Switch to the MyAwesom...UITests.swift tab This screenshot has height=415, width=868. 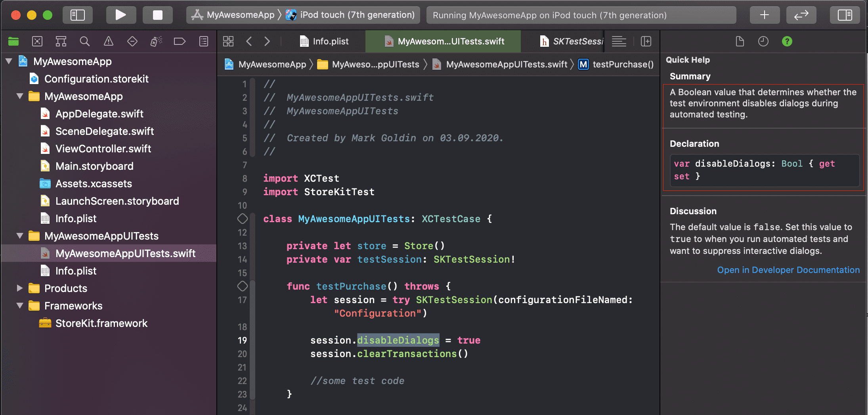point(443,41)
